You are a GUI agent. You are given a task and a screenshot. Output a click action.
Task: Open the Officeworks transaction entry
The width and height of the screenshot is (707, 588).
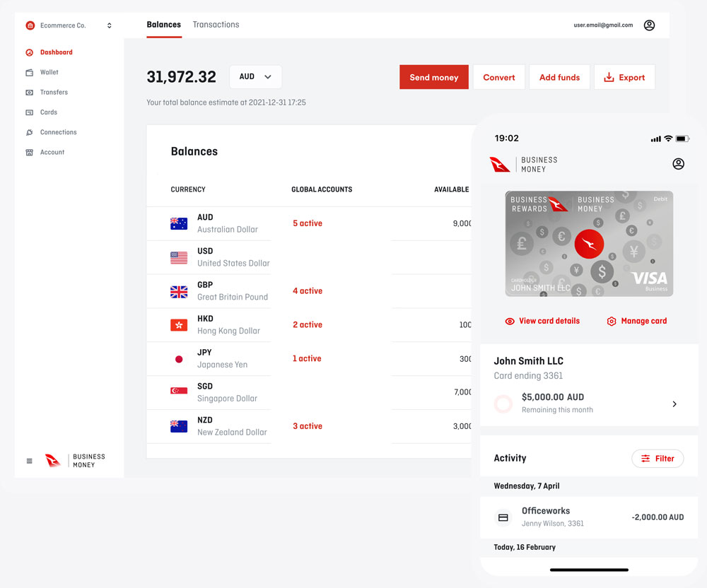[x=588, y=517]
